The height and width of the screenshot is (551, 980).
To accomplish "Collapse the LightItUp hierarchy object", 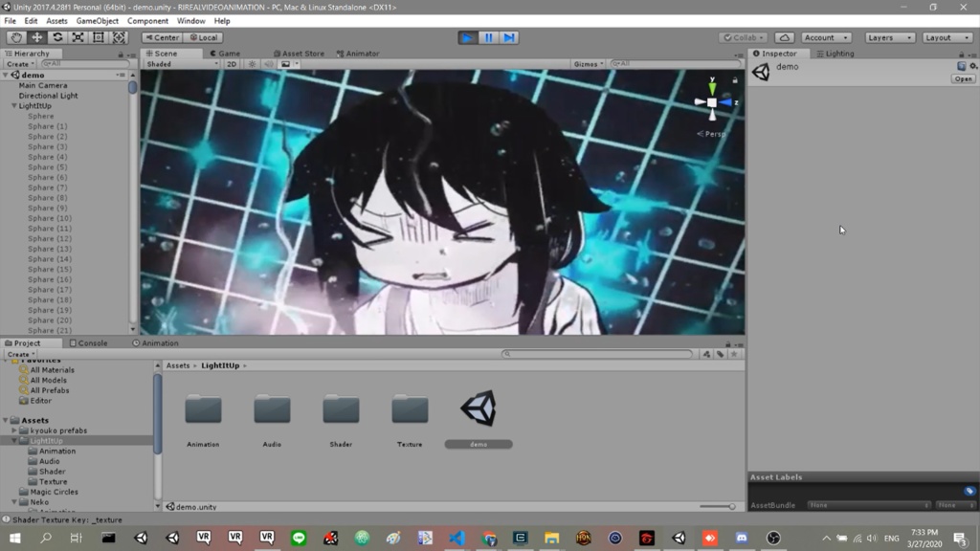I will 14,106.
